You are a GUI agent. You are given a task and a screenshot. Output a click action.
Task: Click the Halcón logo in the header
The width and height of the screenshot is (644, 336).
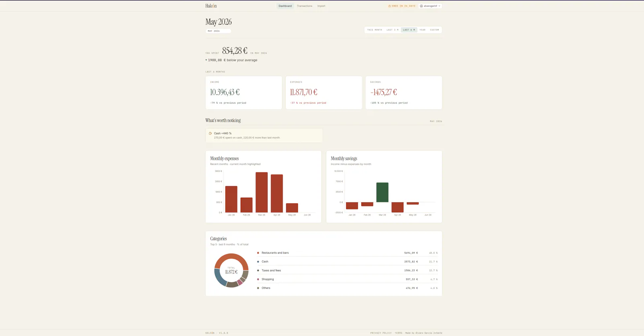(211, 6)
